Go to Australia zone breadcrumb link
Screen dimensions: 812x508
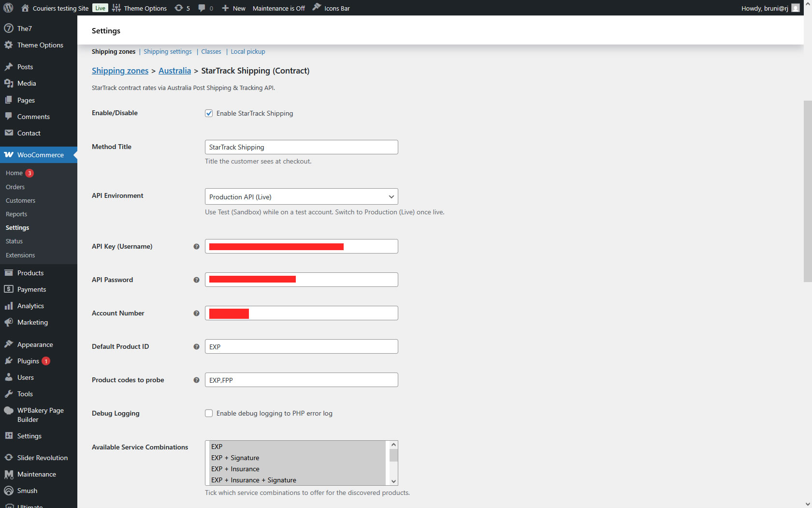pos(174,71)
